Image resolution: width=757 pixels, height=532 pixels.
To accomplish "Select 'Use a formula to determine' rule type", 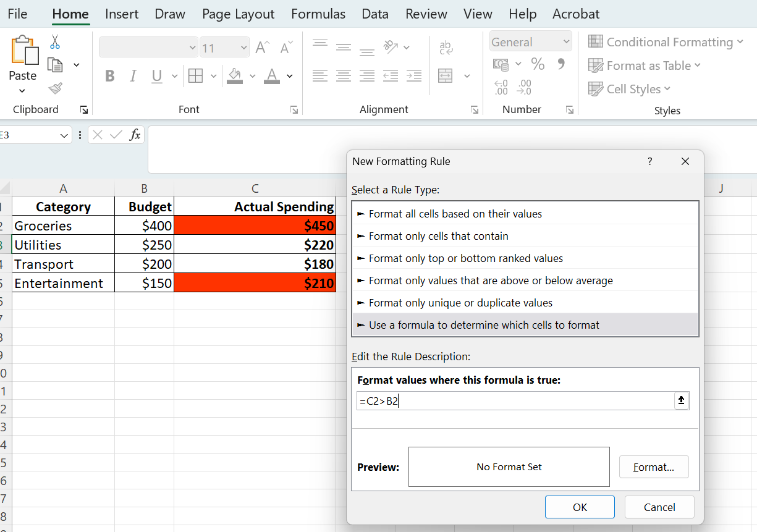I will (x=525, y=325).
